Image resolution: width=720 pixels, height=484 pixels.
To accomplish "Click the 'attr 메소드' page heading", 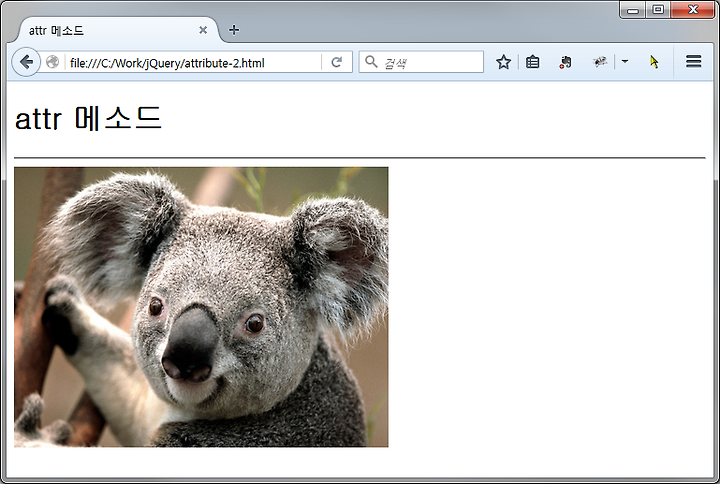I will click(88, 118).
